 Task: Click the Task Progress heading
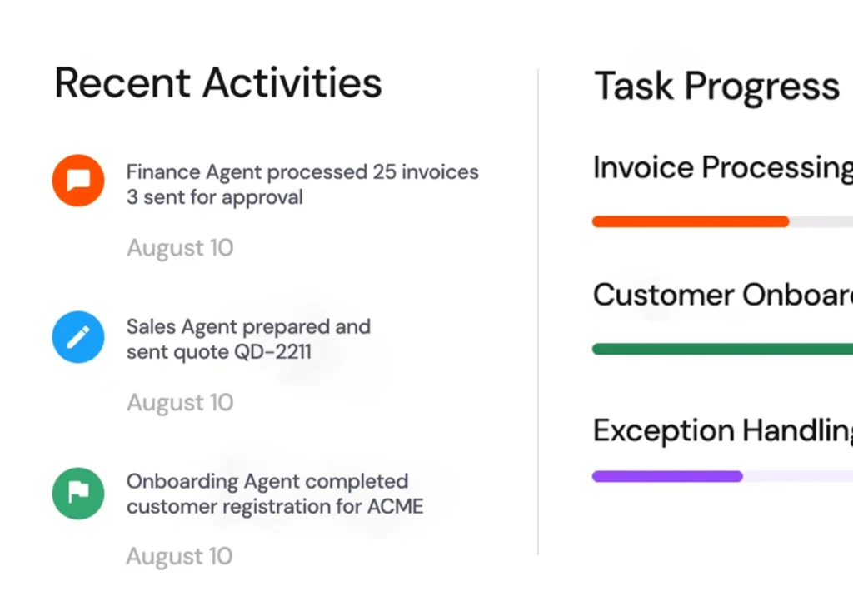(x=716, y=87)
